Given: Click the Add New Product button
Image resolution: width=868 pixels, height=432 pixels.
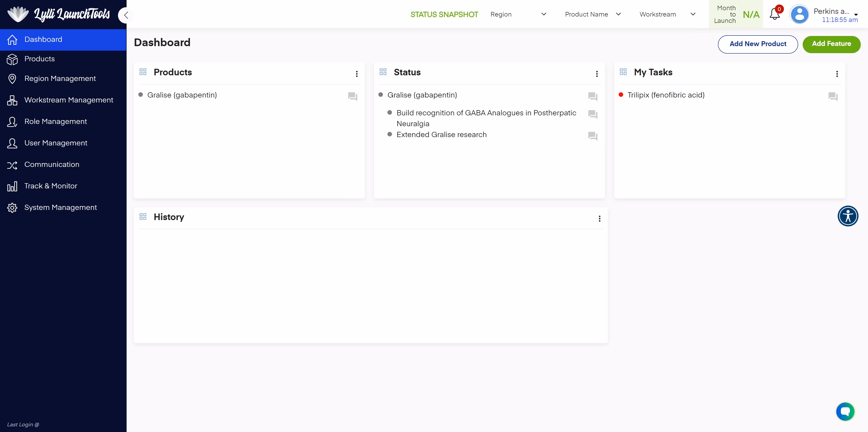Looking at the screenshot, I should pos(757,44).
